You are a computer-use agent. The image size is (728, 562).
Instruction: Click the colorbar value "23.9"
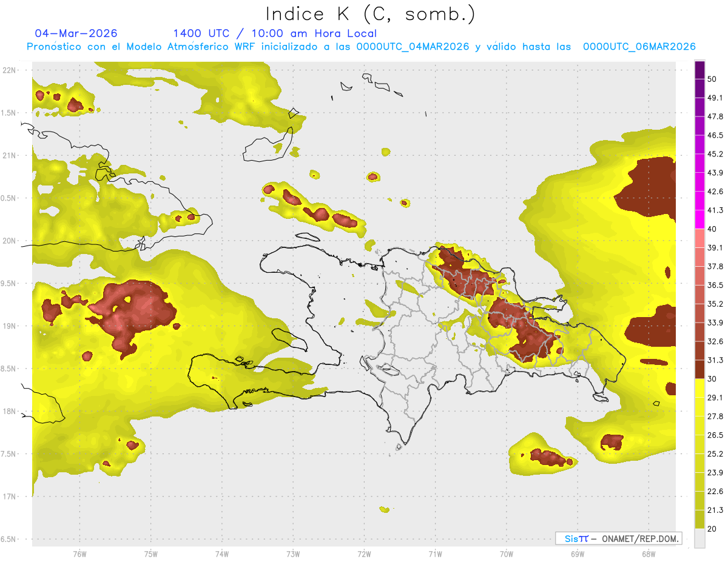pos(715,473)
